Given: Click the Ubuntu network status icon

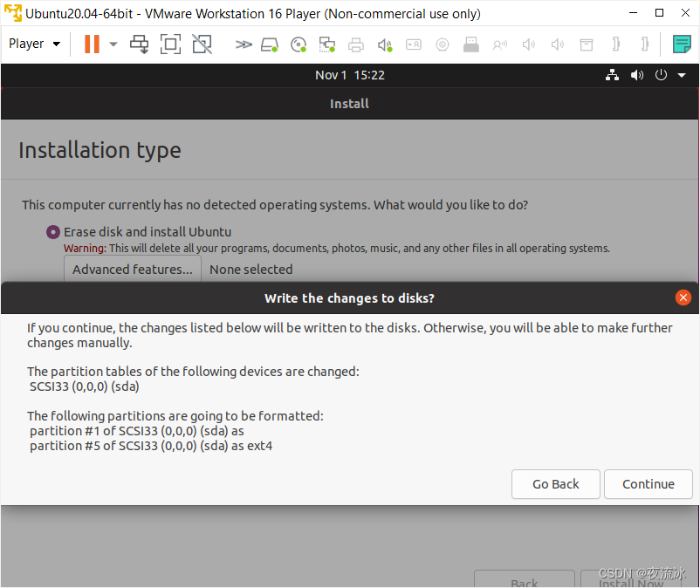Looking at the screenshot, I should [612, 75].
